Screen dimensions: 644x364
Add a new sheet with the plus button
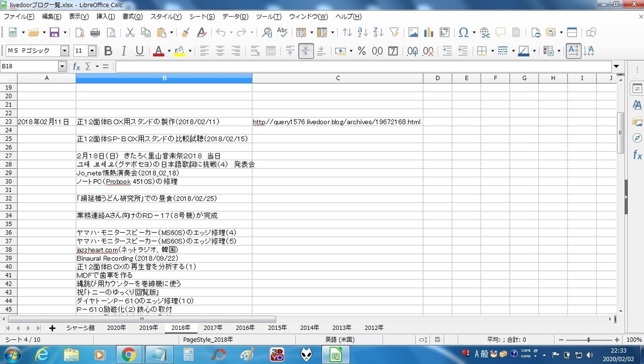(52, 328)
